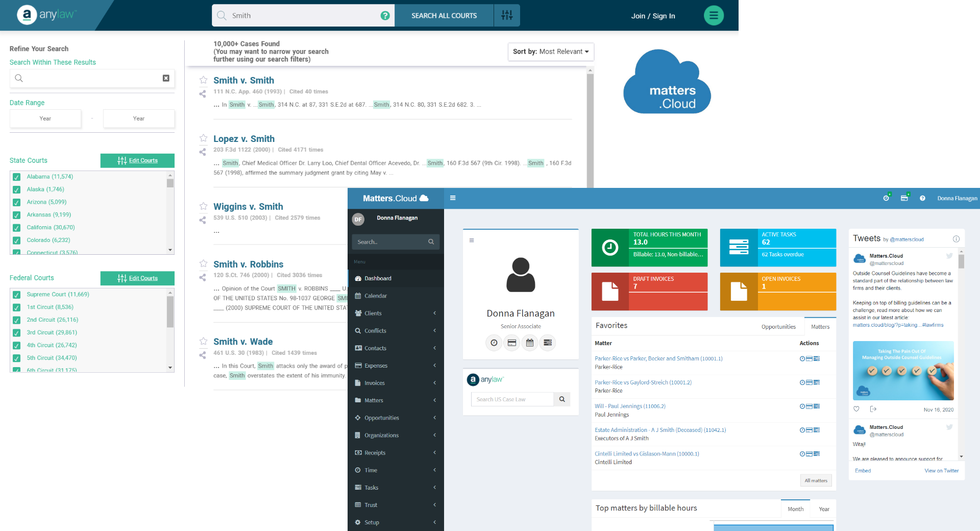Click the Smith search query field
Viewport: 980px width, 531px height.
pyautogui.click(x=304, y=15)
